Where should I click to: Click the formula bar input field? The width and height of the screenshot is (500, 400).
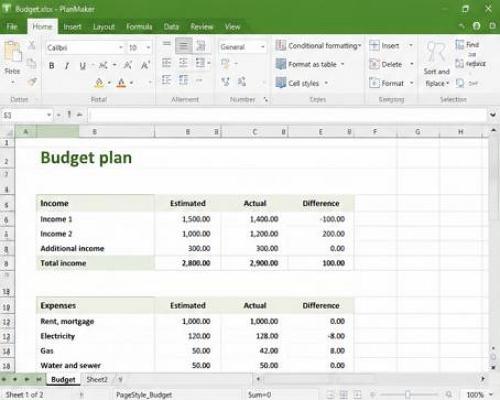pos(287,115)
